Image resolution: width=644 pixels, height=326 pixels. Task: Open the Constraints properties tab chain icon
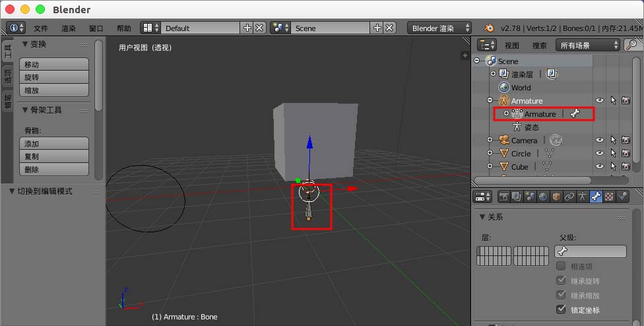[x=569, y=197]
